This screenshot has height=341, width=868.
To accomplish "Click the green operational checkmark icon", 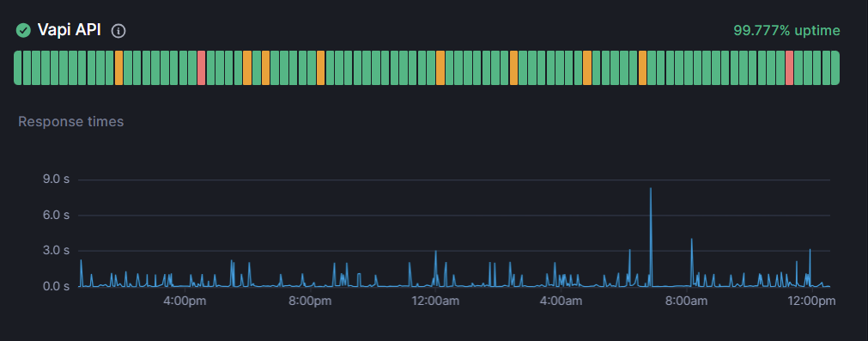I will (x=23, y=30).
